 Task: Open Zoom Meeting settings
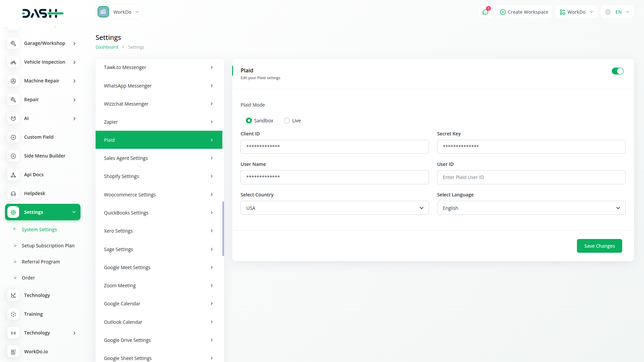click(159, 286)
